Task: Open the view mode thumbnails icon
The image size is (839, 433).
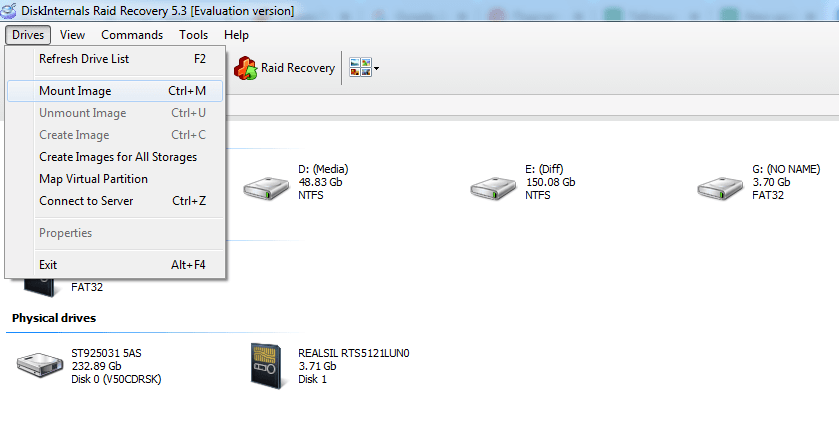Action: pyautogui.click(x=359, y=68)
